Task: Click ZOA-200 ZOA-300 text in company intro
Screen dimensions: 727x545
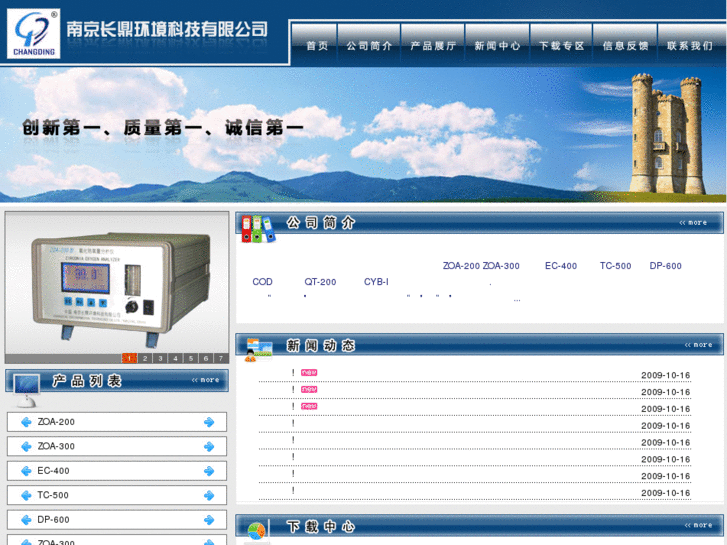Action: [x=481, y=266]
